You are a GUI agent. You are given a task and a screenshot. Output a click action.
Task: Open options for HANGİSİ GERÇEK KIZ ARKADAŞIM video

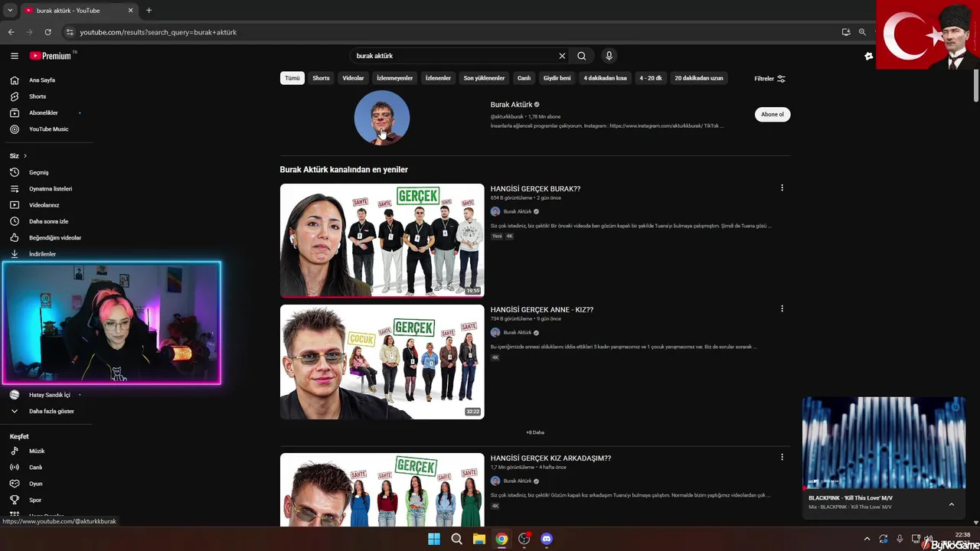point(782,457)
